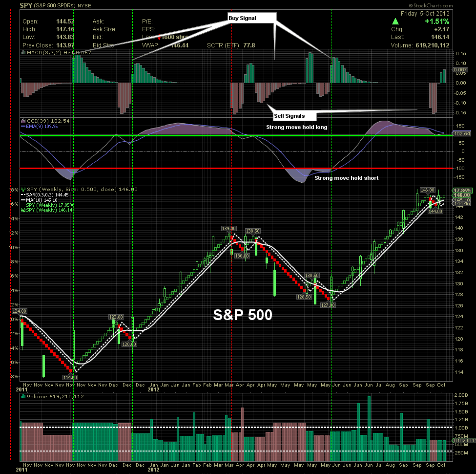Click the Volume panel bar icon

(23, 396)
